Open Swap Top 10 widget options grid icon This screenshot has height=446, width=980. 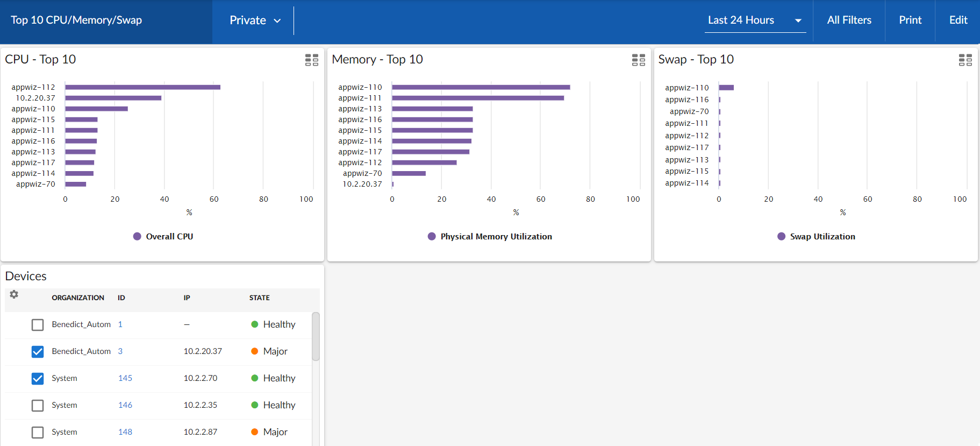point(965,60)
